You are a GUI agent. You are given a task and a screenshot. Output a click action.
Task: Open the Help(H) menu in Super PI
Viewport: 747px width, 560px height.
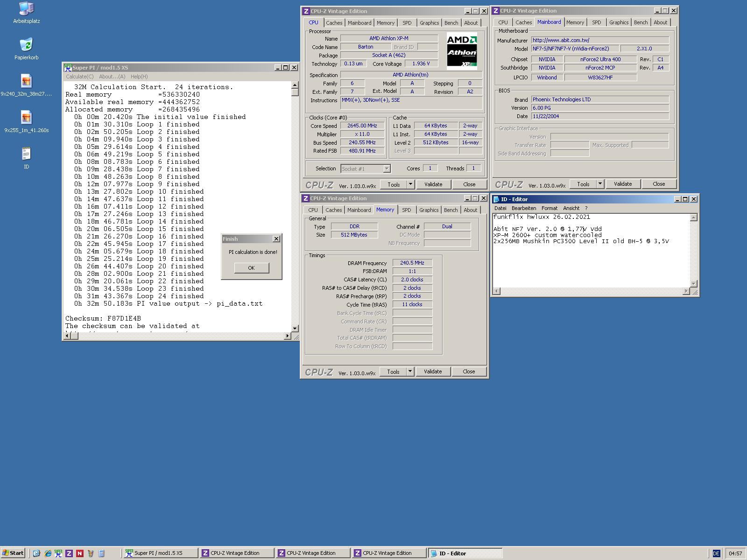pyautogui.click(x=139, y=77)
